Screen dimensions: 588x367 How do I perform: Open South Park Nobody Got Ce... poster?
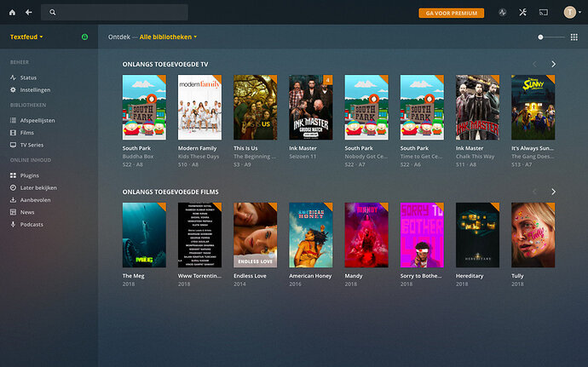366,107
